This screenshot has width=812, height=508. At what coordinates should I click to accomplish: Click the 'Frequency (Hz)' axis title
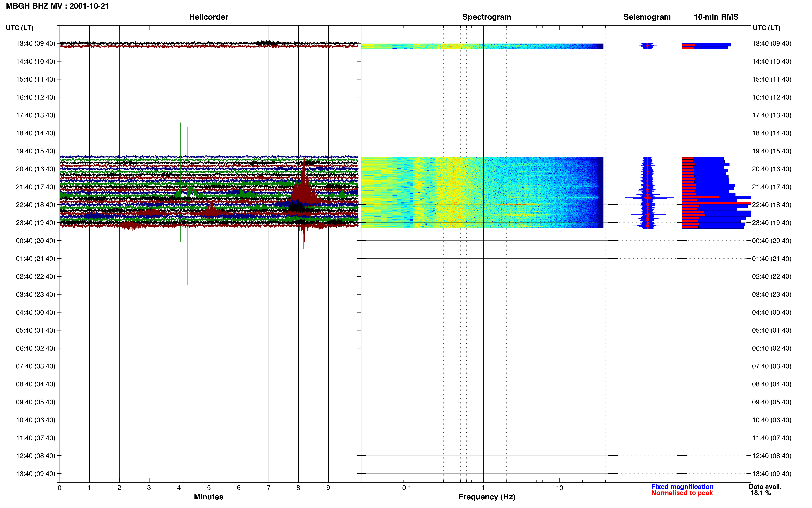(x=487, y=497)
